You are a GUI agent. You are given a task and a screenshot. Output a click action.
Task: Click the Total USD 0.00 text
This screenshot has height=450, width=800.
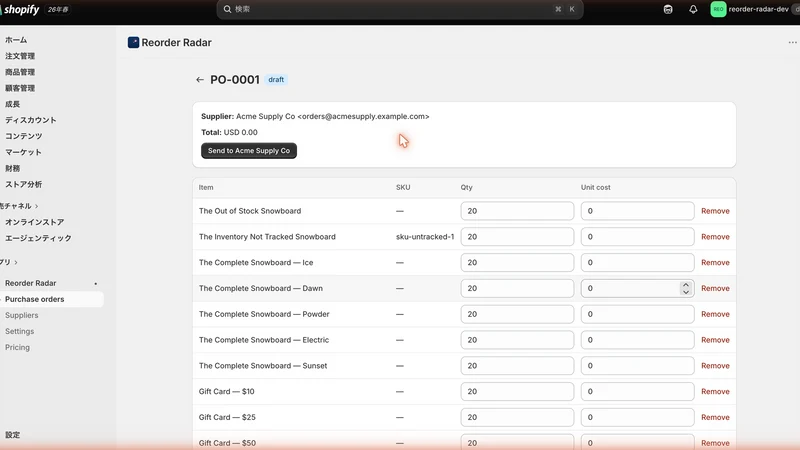tap(229, 132)
